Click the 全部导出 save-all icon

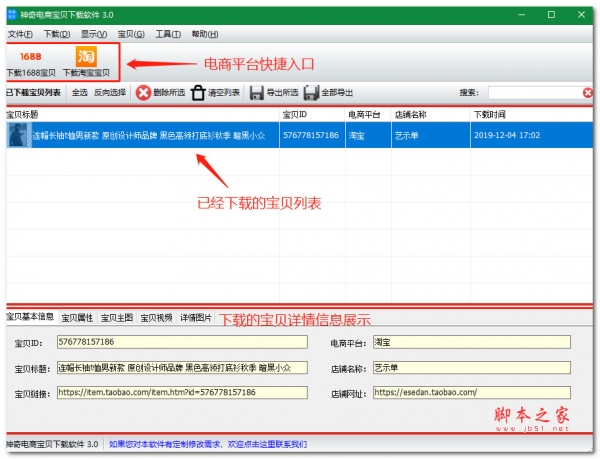(311, 93)
